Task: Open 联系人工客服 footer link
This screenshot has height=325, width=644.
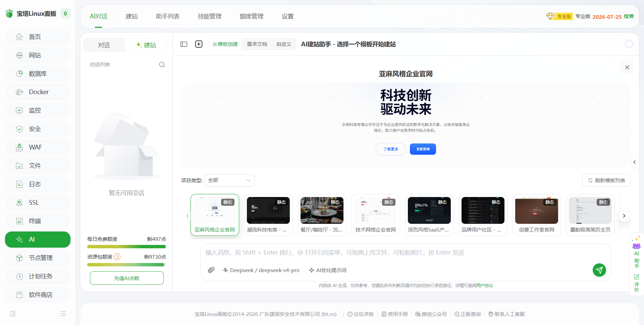Action: click(506, 314)
